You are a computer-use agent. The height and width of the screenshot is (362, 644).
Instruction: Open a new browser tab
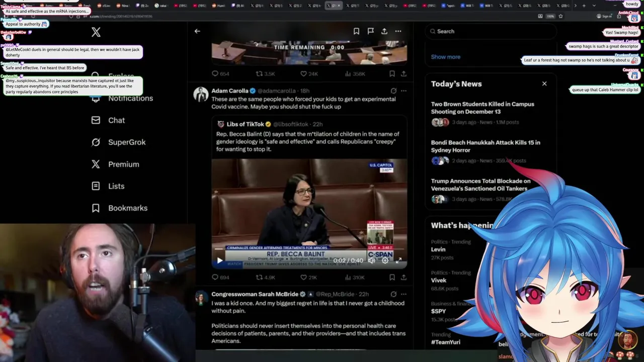[x=584, y=6]
